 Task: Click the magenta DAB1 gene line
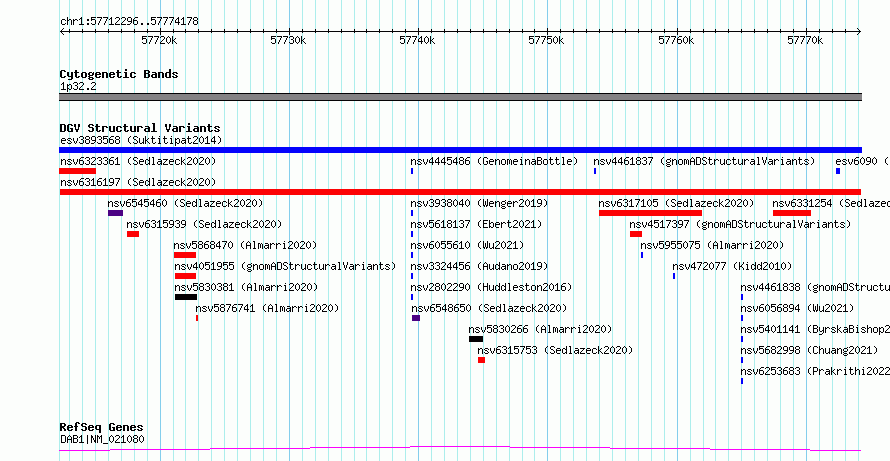click(460, 449)
